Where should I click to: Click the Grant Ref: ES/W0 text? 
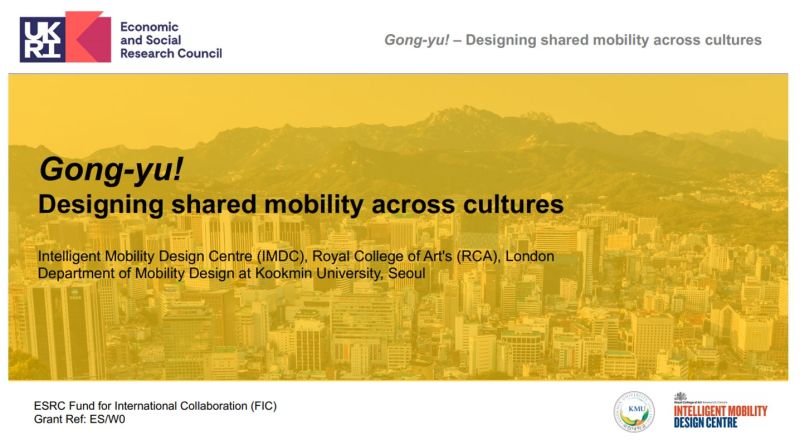point(79,419)
